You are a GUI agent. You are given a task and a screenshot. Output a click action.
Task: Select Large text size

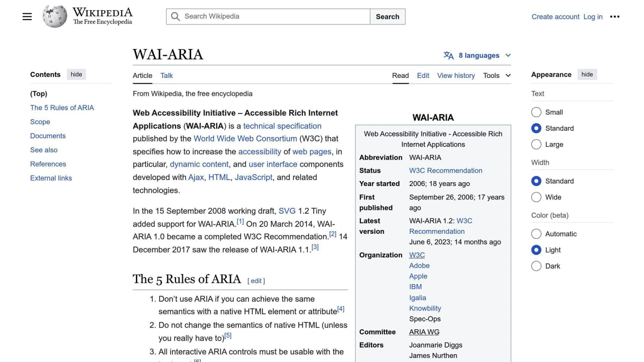coord(536,145)
